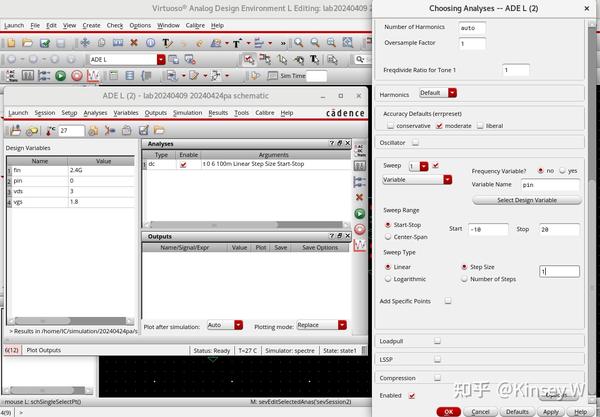This screenshot has height=417, width=600.
Task: Click the red stop icon in ADE L (2) side bar
Action: coord(359,229)
